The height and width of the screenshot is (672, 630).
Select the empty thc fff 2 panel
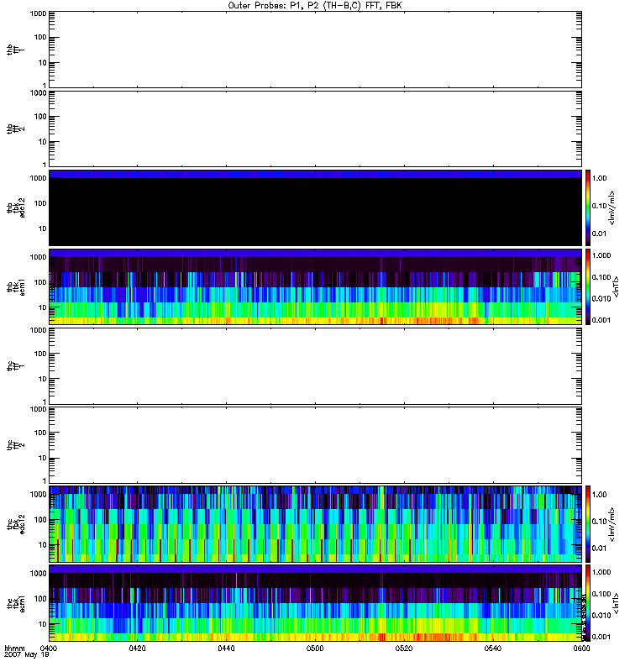point(315,444)
